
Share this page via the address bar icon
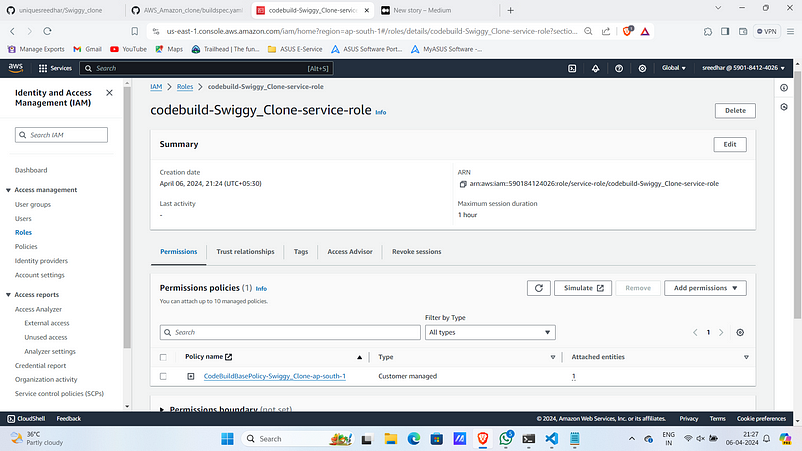(606, 31)
